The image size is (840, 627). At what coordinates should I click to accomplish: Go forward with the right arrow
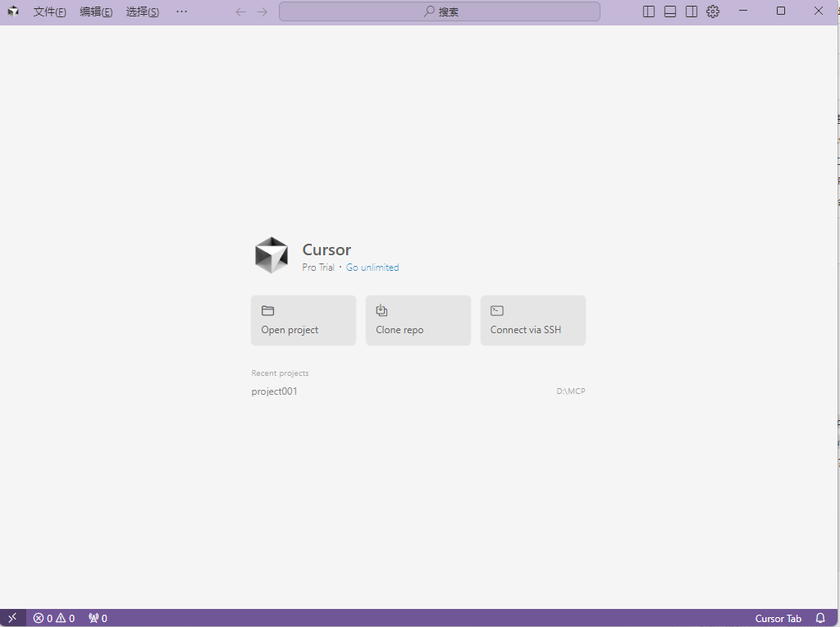(x=262, y=11)
